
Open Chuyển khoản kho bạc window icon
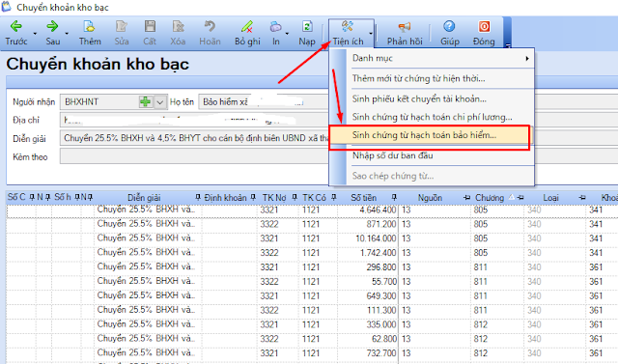pos(7,7)
